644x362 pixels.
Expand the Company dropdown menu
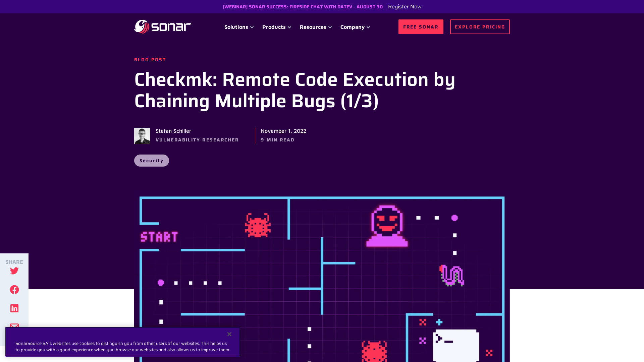click(355, 26)
